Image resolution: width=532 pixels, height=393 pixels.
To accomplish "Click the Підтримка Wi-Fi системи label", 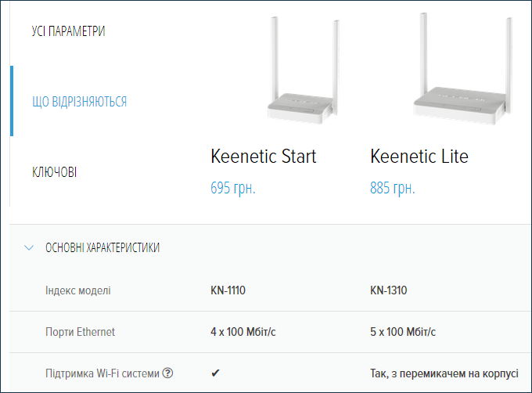I will (102, 373).
